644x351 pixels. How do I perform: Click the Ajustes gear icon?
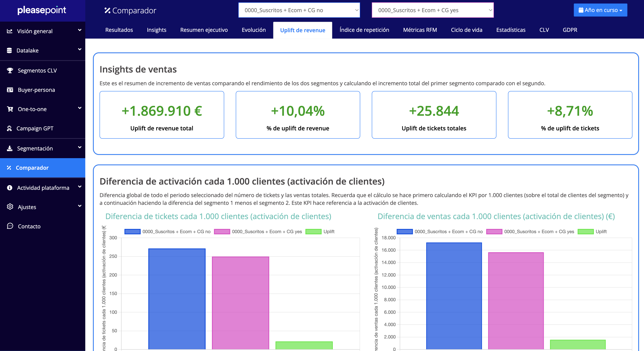pos(10,207)
